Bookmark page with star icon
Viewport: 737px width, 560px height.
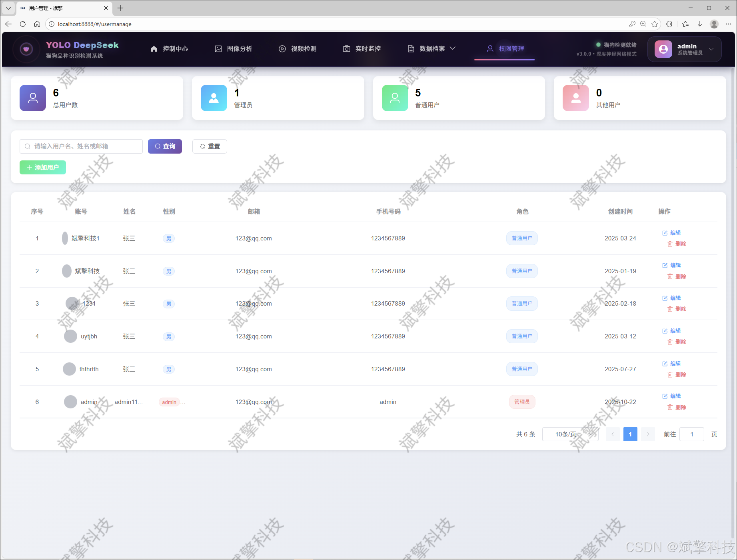[655, 24]
